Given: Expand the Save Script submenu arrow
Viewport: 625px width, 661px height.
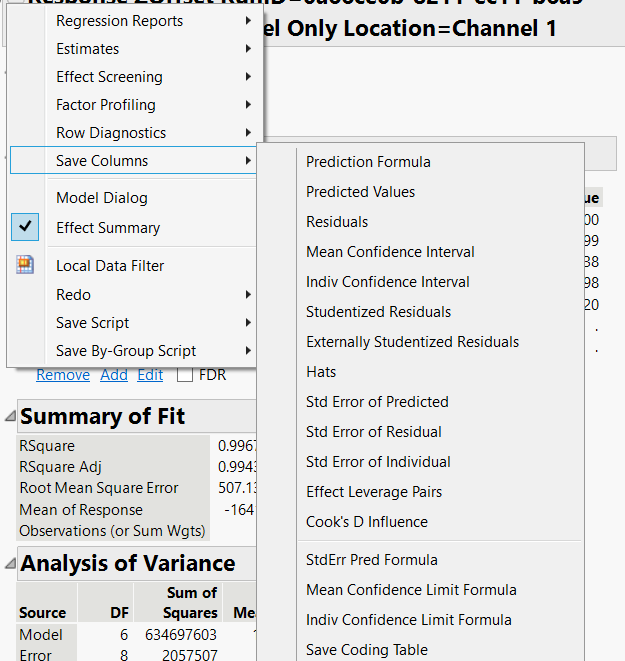Looking at the screenshot, I should tap(247, 323).
